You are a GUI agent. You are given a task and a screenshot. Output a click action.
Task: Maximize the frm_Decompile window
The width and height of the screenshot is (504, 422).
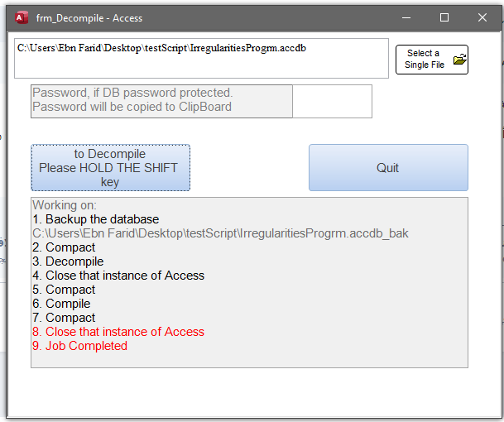444,17
